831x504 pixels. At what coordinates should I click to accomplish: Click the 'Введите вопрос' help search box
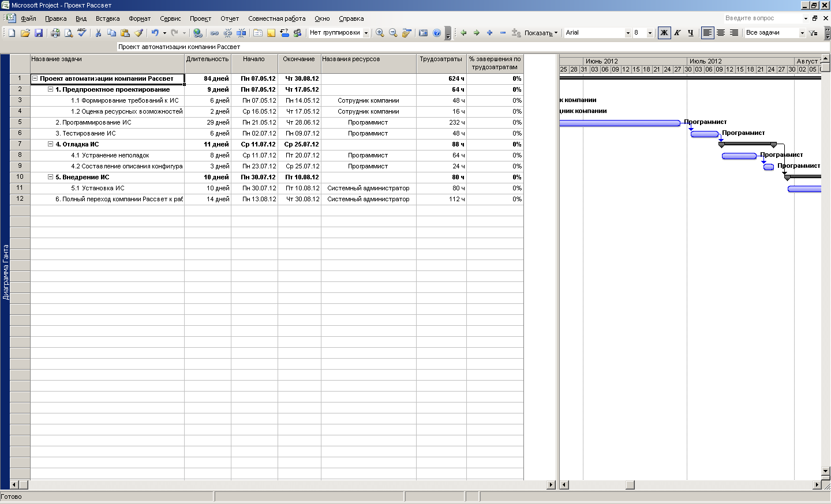(x=763, y=18)
